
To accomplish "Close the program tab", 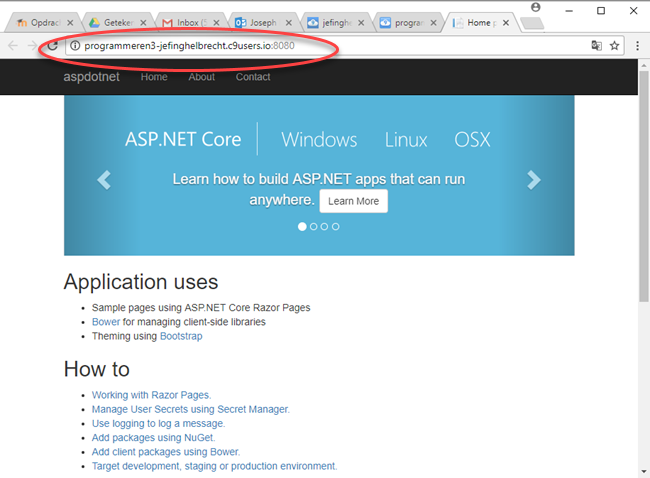I will coord(433,23).
